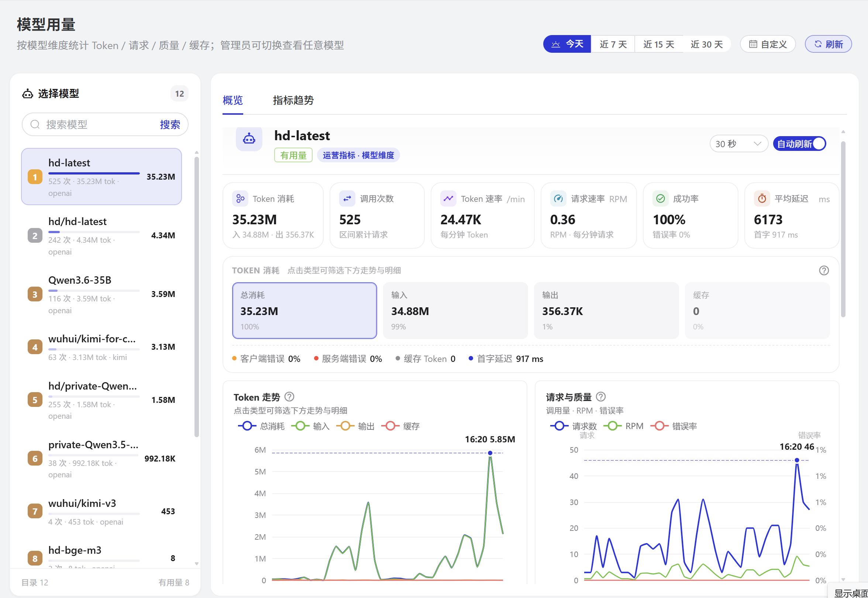The height and width of the screenshot is (598, 868).
Task: Click usage bar of Qwen3.6-35B model
Action: [x=94, y=291]
